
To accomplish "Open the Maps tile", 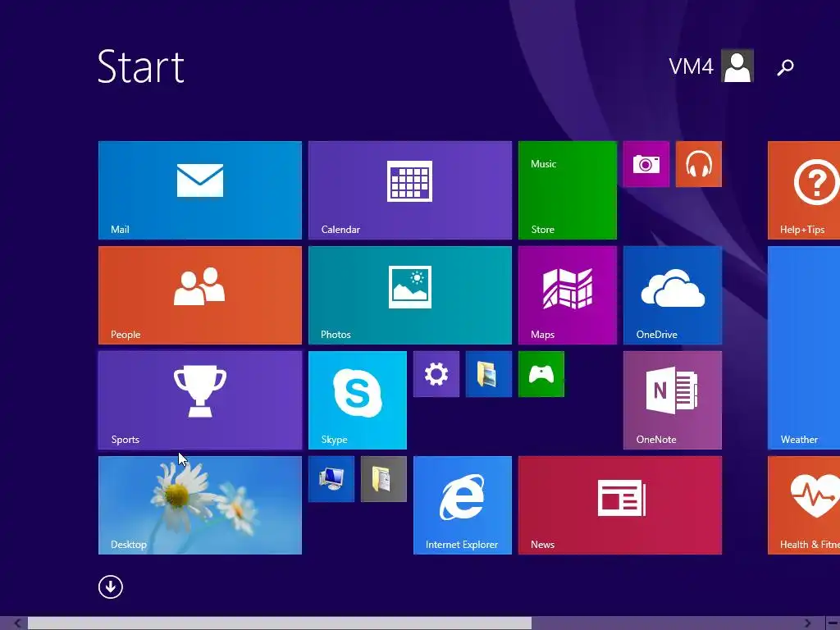I will [x=568, y=295].
